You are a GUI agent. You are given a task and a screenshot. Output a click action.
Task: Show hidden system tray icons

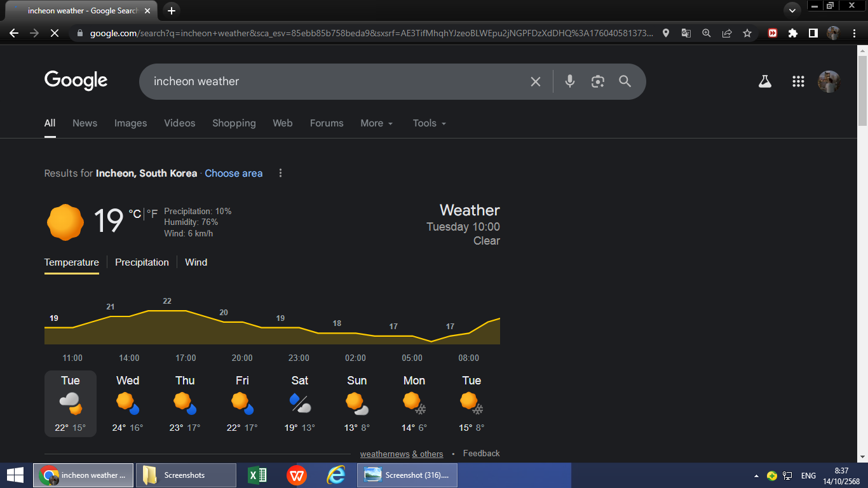[756, 476]
